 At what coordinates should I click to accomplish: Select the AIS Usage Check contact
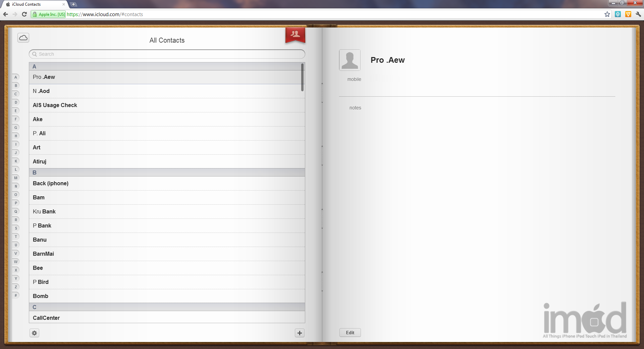pos(55,105)
